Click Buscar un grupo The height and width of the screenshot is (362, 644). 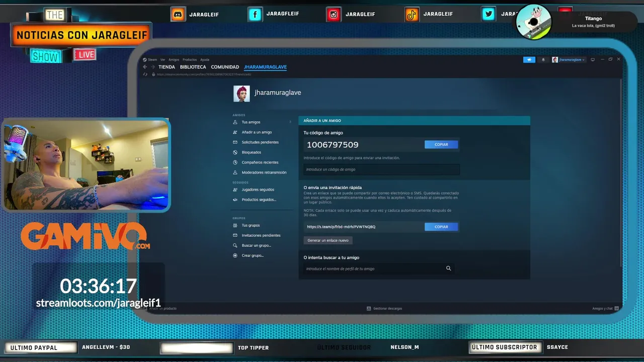pyautogui.click(x=256, y=245)
